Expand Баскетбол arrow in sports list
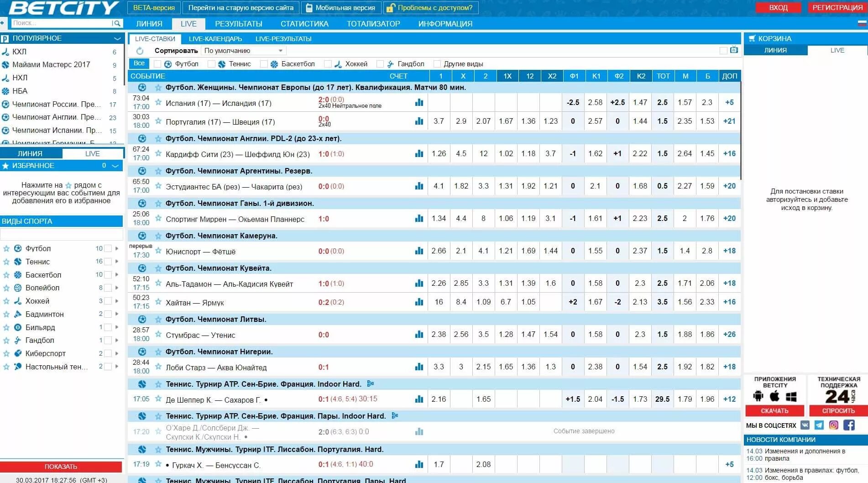 [x=117, y=275]
